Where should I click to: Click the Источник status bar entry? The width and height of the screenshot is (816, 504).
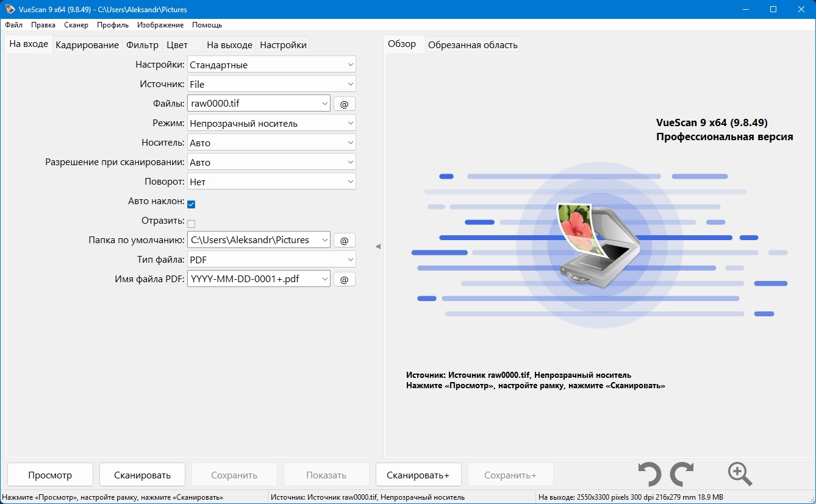click(x=368, y=497)
